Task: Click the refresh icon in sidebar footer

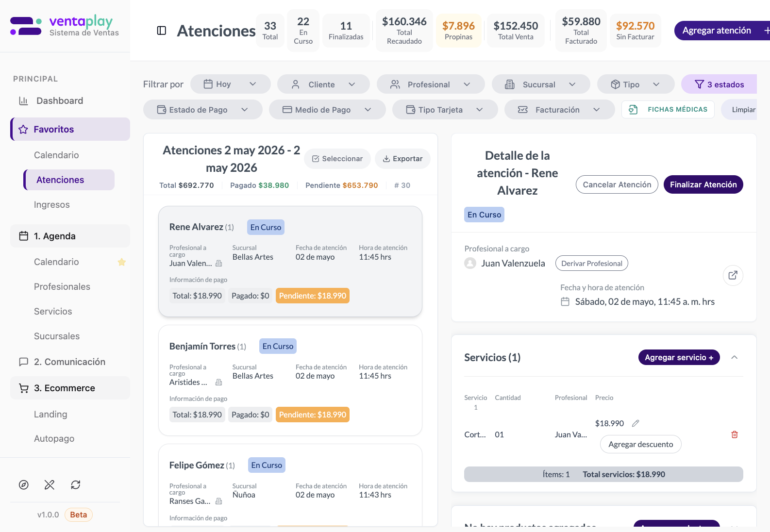Action: point(75,484)
